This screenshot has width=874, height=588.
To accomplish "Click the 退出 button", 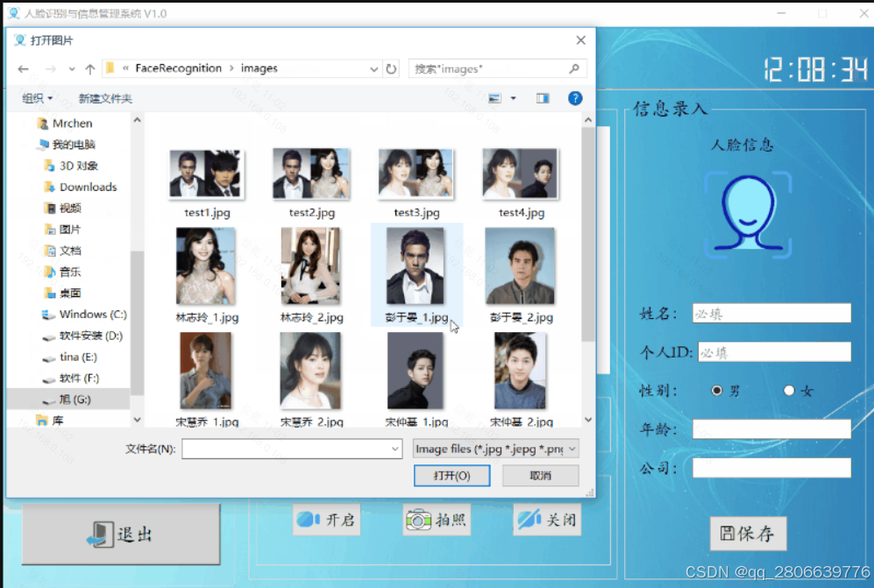I will 121,534.
